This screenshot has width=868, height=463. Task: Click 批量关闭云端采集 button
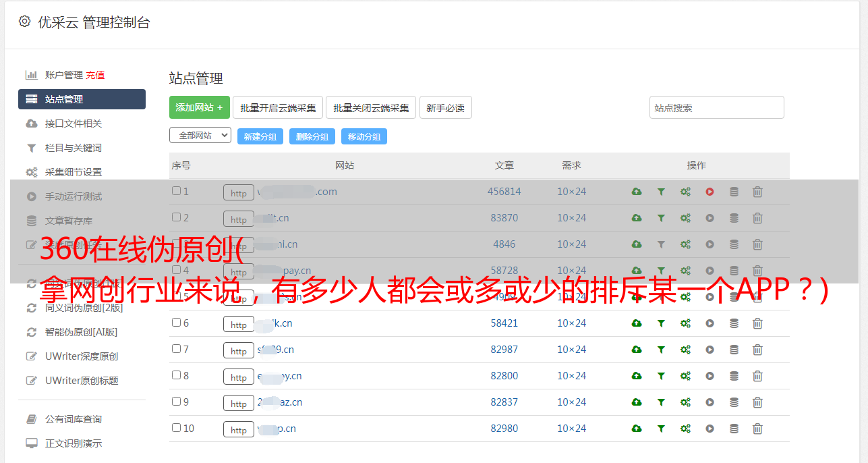pos(371,107)
